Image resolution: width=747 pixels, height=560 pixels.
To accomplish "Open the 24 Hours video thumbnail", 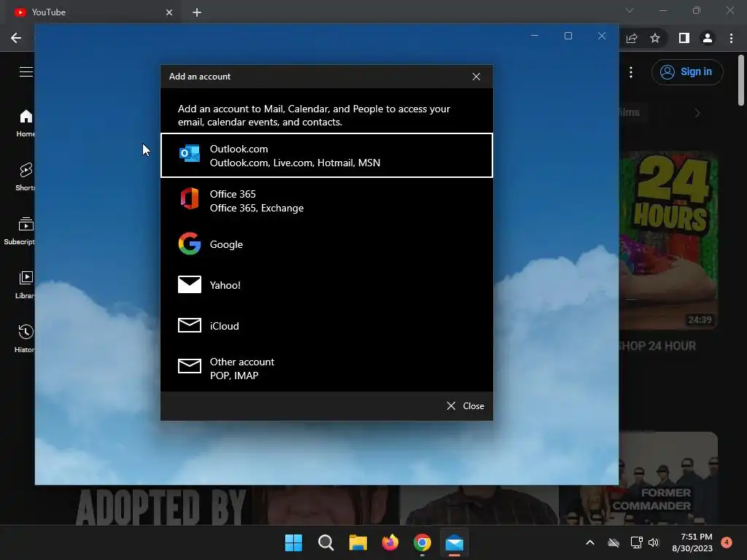I will pyautogui.click(x=668, y=241).
